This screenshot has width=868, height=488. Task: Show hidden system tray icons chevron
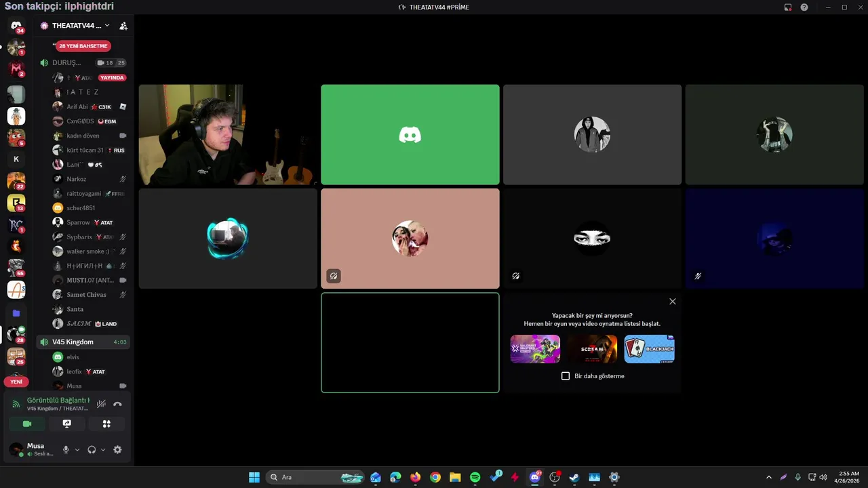tap(768, 477)
